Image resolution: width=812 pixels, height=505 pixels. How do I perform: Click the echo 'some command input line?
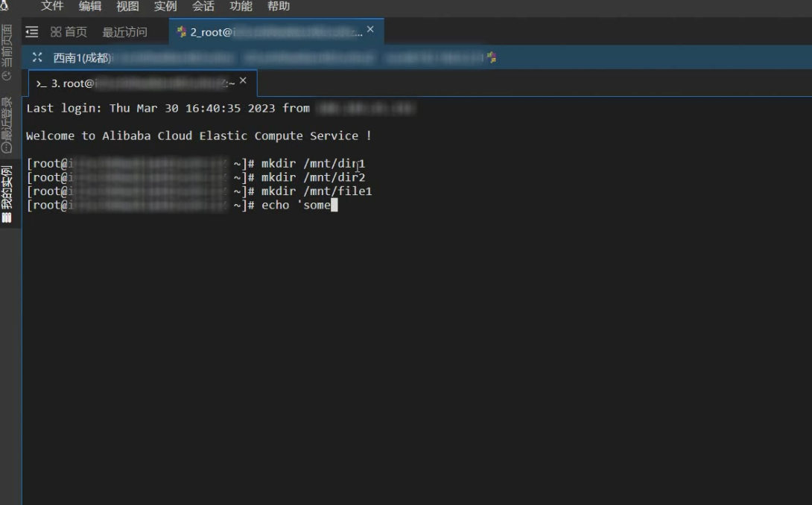tap(182, 206)
